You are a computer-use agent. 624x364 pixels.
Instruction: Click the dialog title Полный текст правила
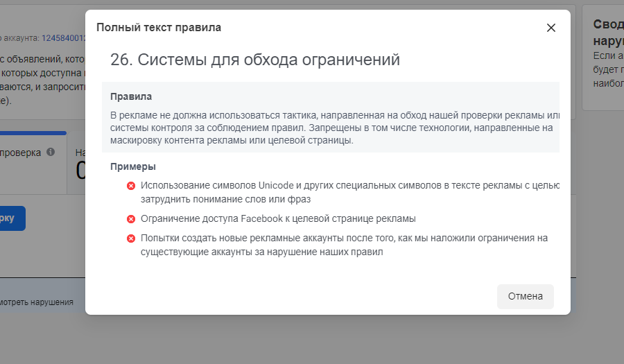(x=159, y=28)
